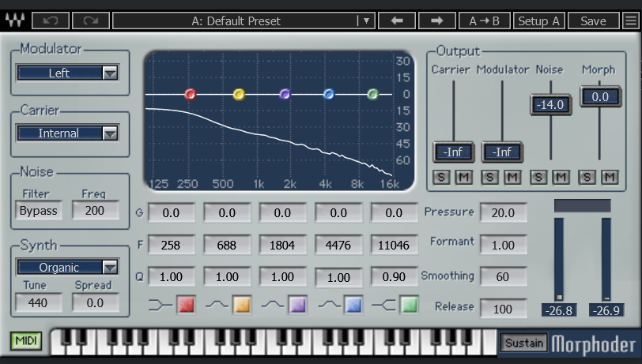Viewport: 642px width, 364px height.
Task: Click the right peak meter value -26.9
Action: [x=606, y=310]
